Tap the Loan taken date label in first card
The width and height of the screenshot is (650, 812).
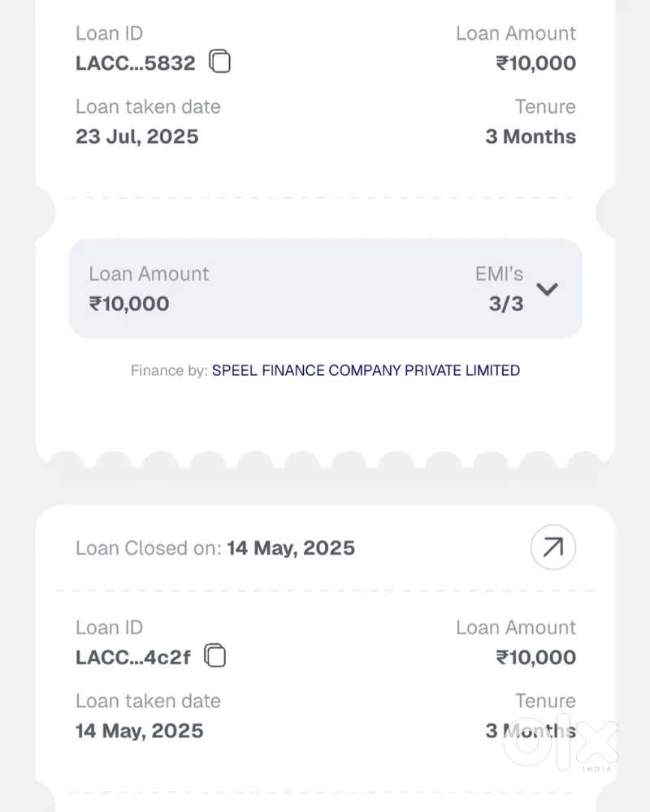pyautogui.click(x=148, y=106)
